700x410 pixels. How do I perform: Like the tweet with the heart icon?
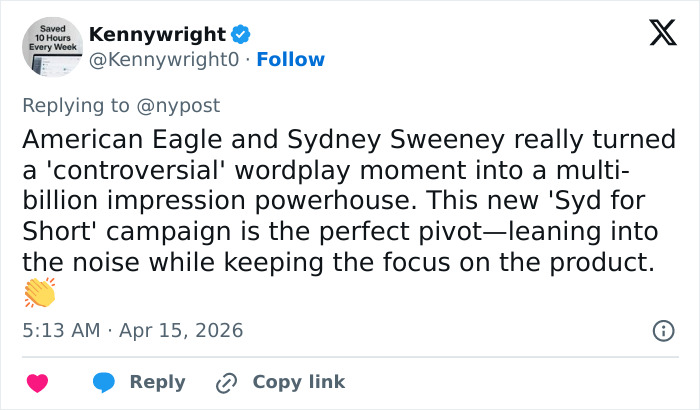(38, 382)
